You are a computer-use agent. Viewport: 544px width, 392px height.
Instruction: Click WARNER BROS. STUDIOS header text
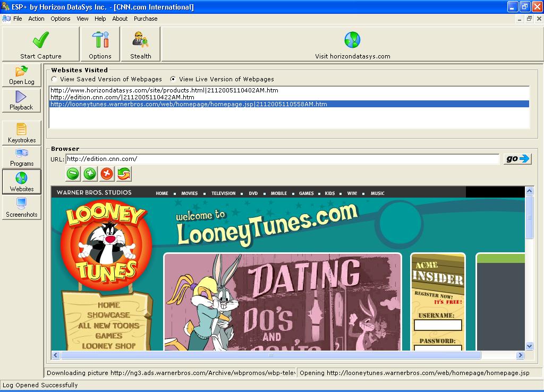[x=94, y=192]
